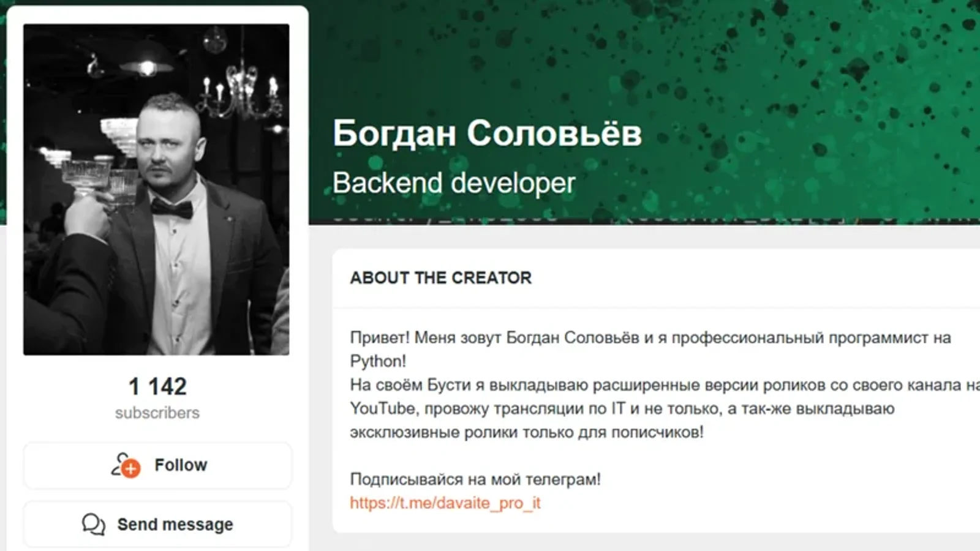980x551 pixels.
Task: Click the Follow button
Action: tap(157, 465)
